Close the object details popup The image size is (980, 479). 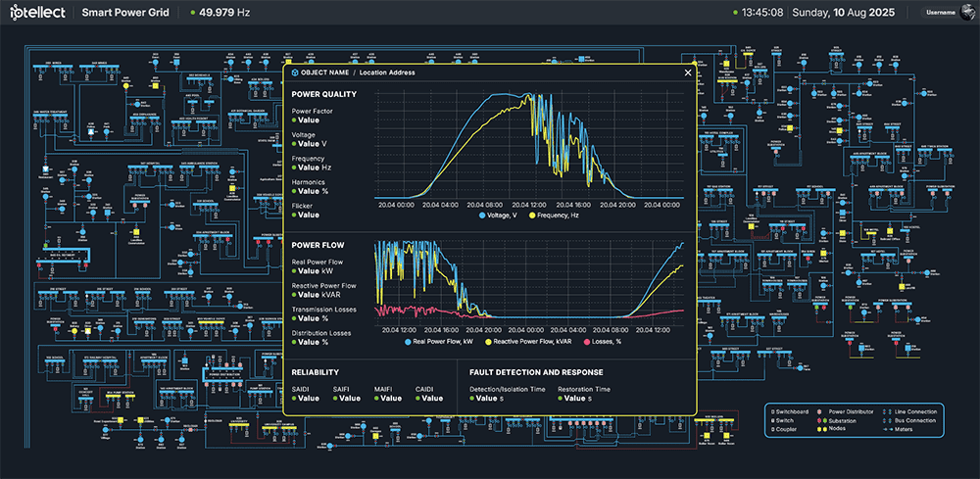[x=687, y=72]
